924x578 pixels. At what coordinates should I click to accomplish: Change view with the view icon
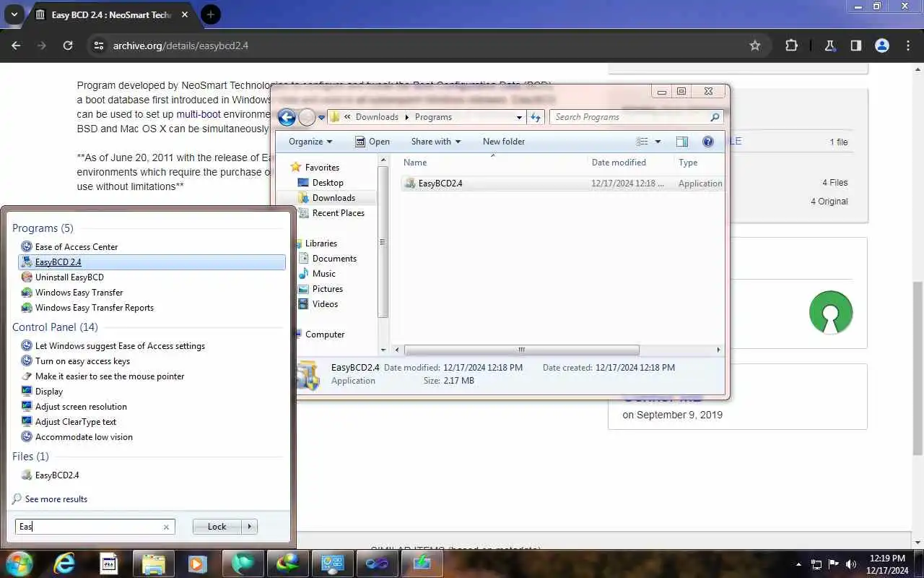(x=642, y=142)
